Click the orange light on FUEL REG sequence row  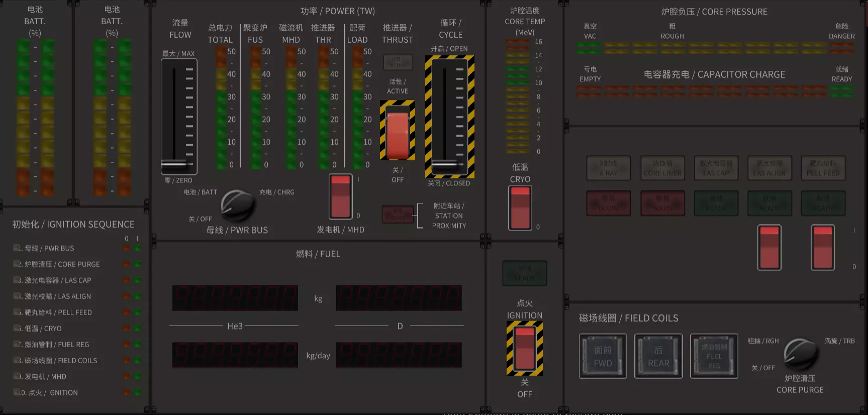126,345
